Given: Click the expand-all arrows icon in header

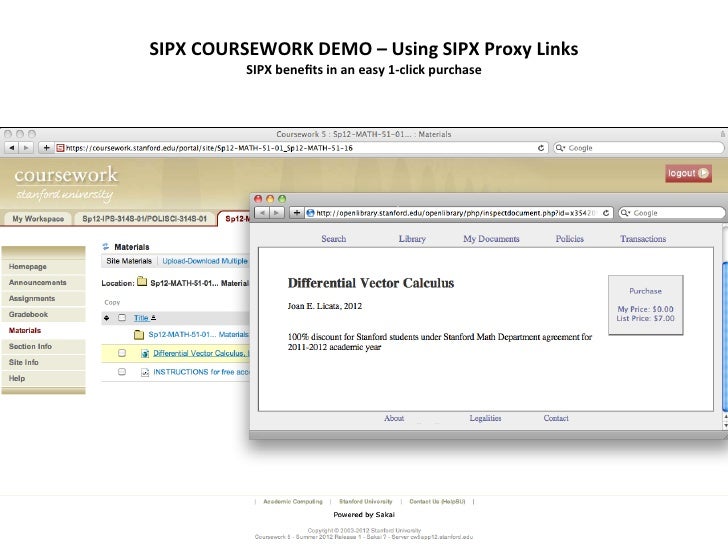Looking at the screenshot, I should pyautogui.click(x=107, y=318).
